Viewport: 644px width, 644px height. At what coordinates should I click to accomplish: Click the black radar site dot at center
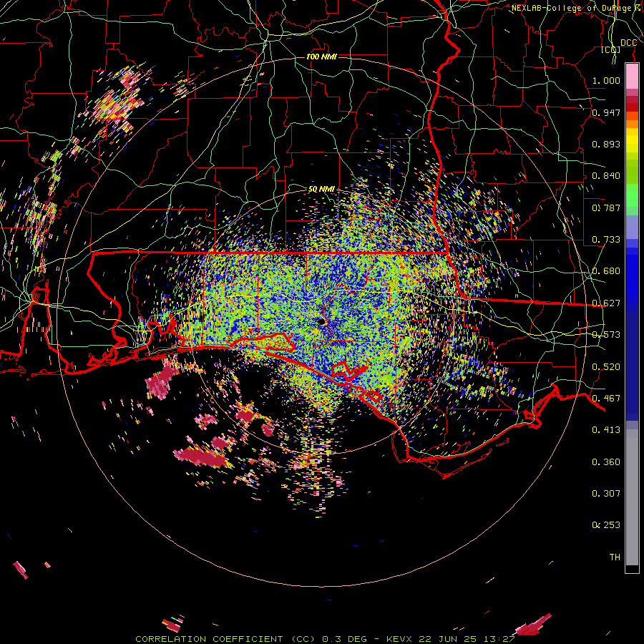321,321
